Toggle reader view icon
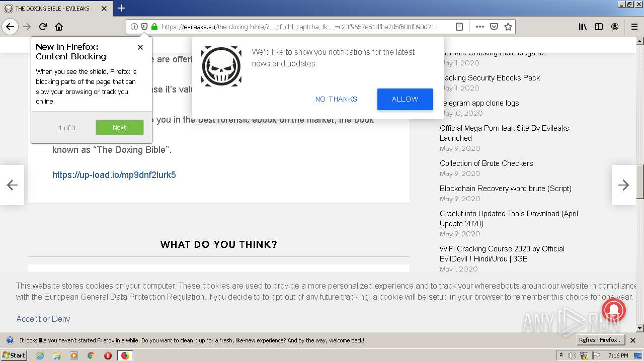Screen dimensions: 644x362 pos(459,27)
